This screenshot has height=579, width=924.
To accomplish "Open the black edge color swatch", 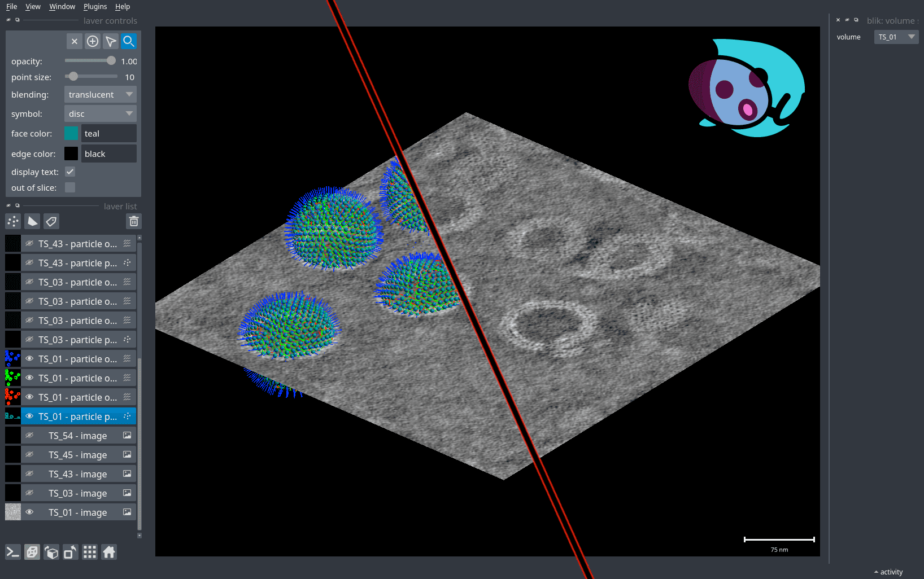I will [x=71, y=153].
